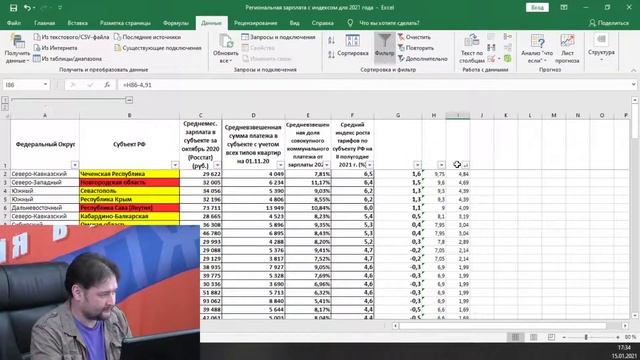The width and height of the screenshot is (640, 360).
Task: Click the Undo arrow in the quick access toolbar
Action: [x=27, y=8]
